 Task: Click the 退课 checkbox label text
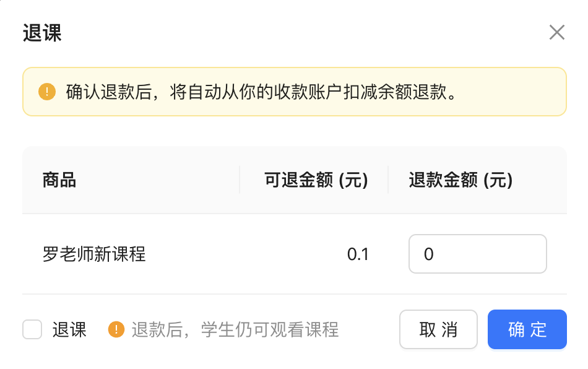69,329
